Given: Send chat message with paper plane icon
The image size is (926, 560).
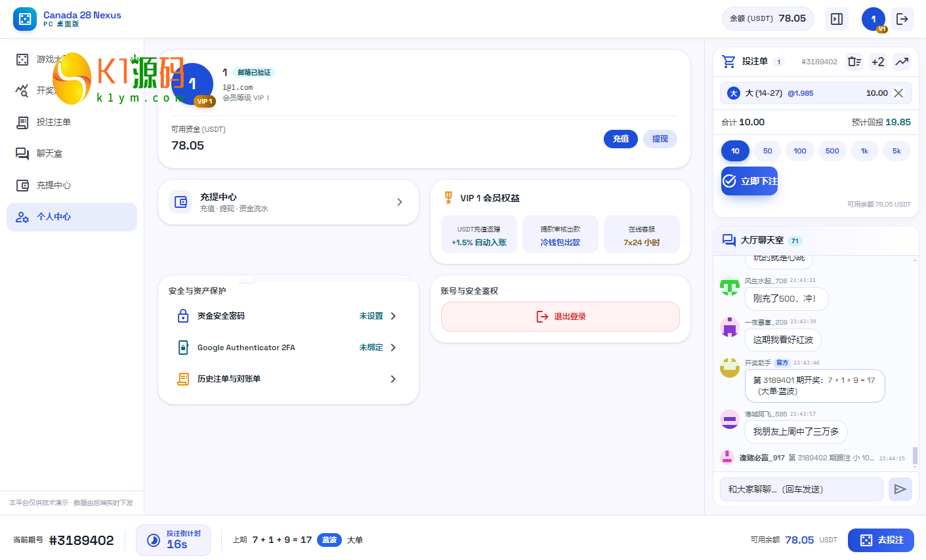Looking at the screenshot, I should click(x=900, y=489).
